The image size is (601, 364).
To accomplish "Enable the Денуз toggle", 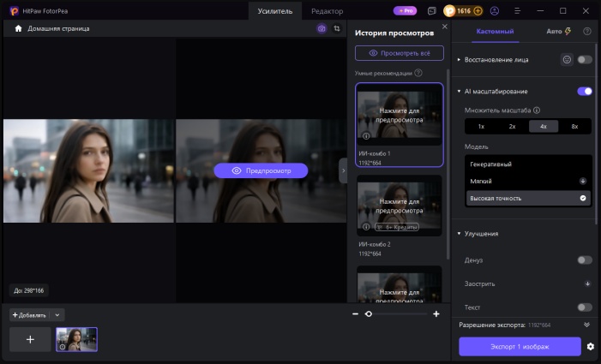I will tap(585, 260).
